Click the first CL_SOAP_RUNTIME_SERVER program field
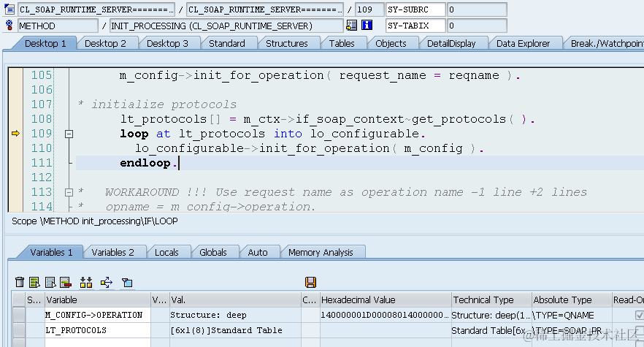Screen dimensions: 644x347 pos(96,9)
